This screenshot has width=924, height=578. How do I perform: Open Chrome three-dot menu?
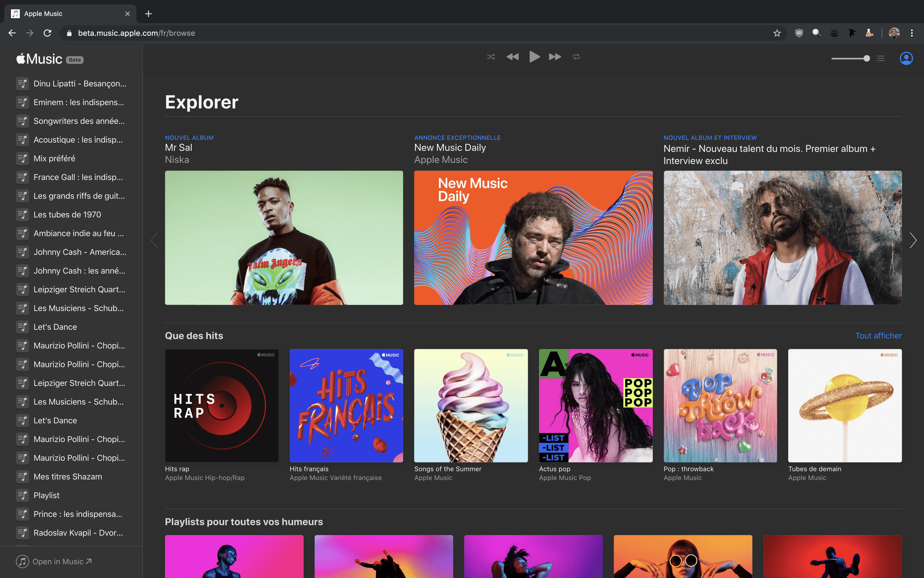tap(912, 33)
